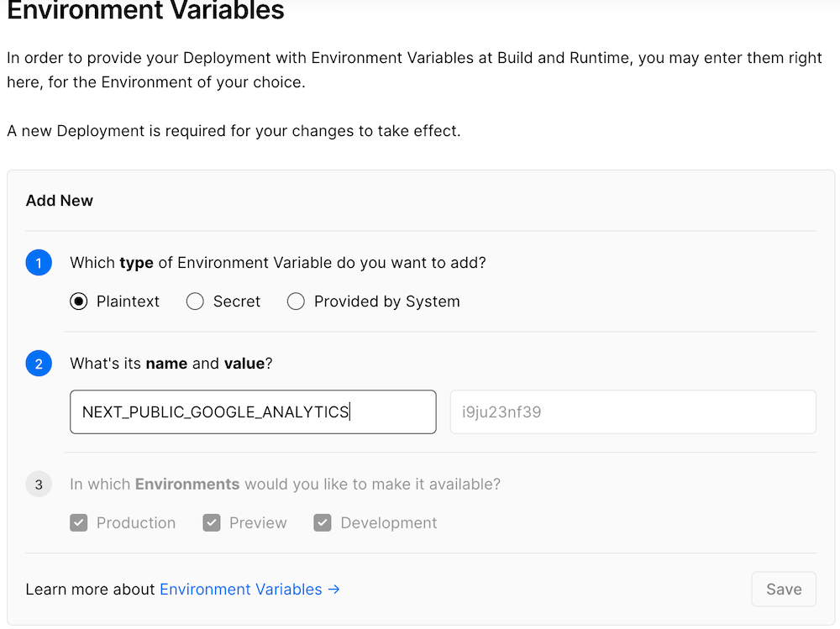840x629 pixels.
Task: Click the greyed step 3 number badge
Action: tap(39, 485)
